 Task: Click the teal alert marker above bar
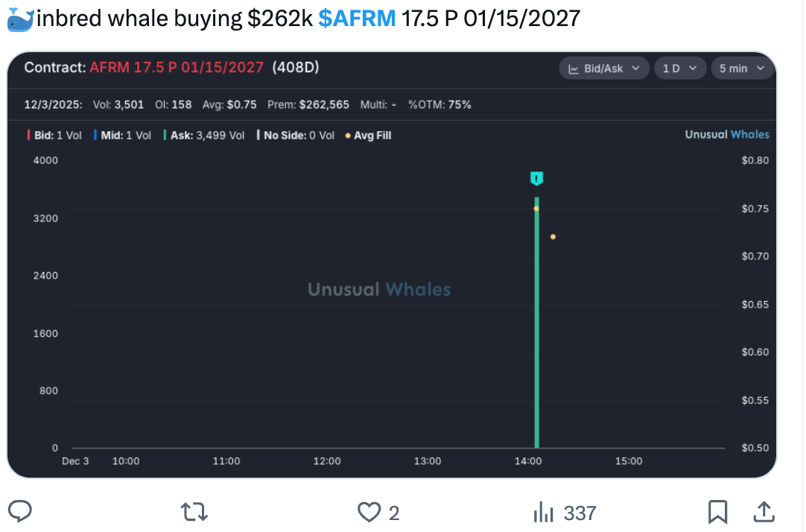(536, 179)
